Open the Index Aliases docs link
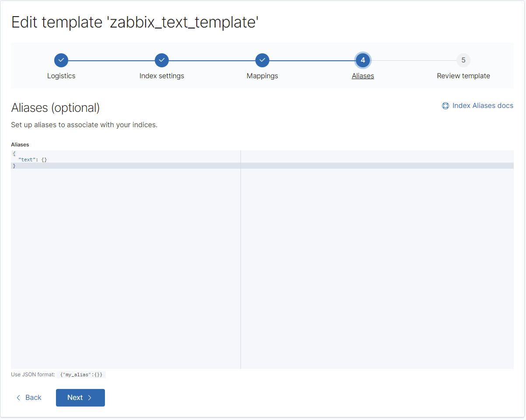Image resolution: width=526 pixels, height=420 pixels. click(483, 106)
